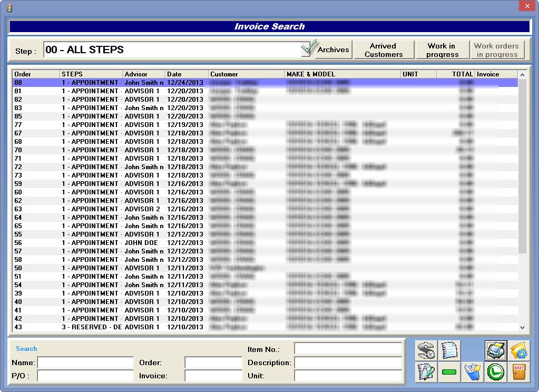Click the scrollbar up arrow of invoice list

click(522, 75)
